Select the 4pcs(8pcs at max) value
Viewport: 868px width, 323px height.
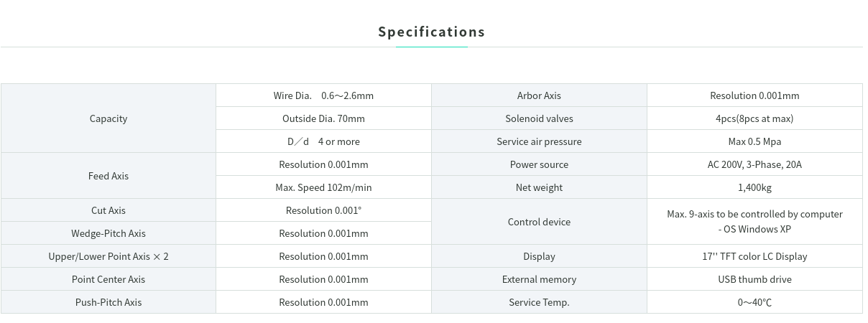pyautogui.click(x=754, y=118)
